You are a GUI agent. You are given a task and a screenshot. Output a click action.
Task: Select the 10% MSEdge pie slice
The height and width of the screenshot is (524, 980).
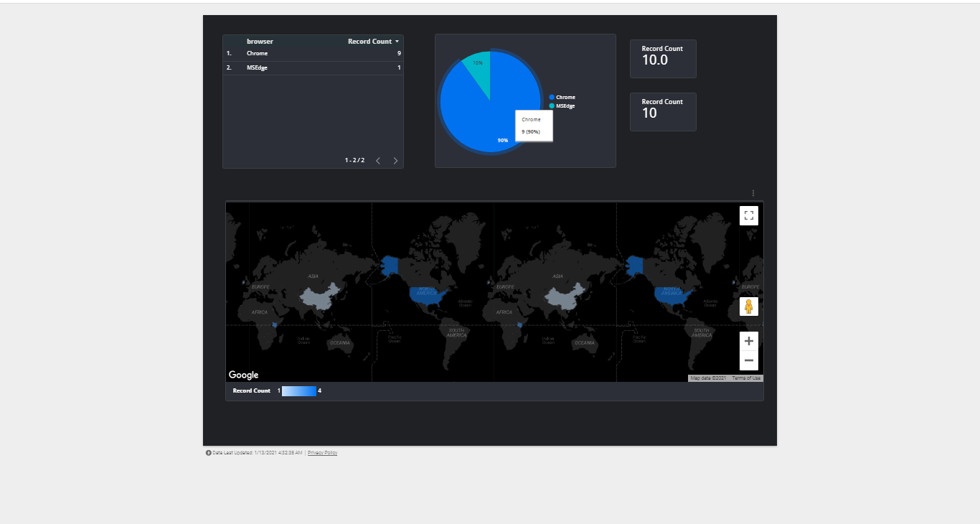point(479,65)
